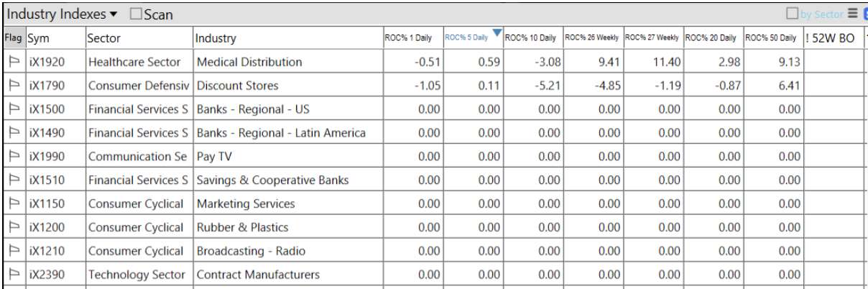
Task: Tick the by Sector checkbox
Action: click(793, 14)
